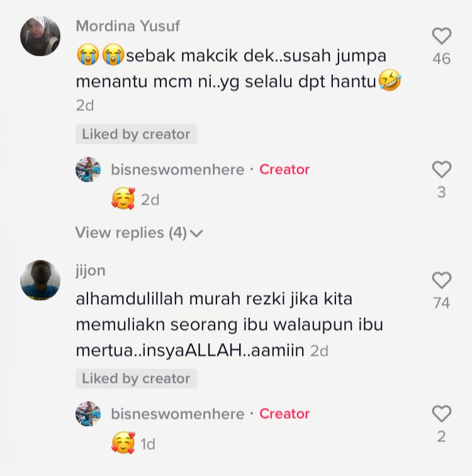Viewport: 472px width, 476px height.
Task: Open bisneswomenhere username under jijon's comment
Action: pyautogui.click(x=177, y=414)
